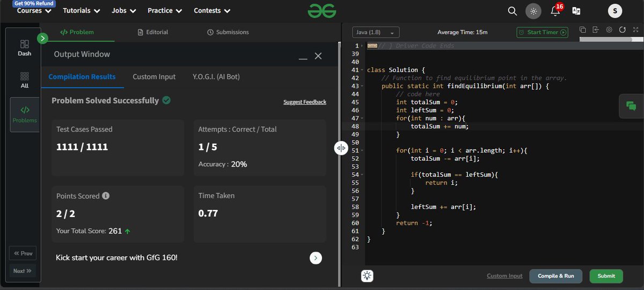Collapse findEquilibrium fold at line 43
Viewport: 644px width, 290px height.
[363, 86]
